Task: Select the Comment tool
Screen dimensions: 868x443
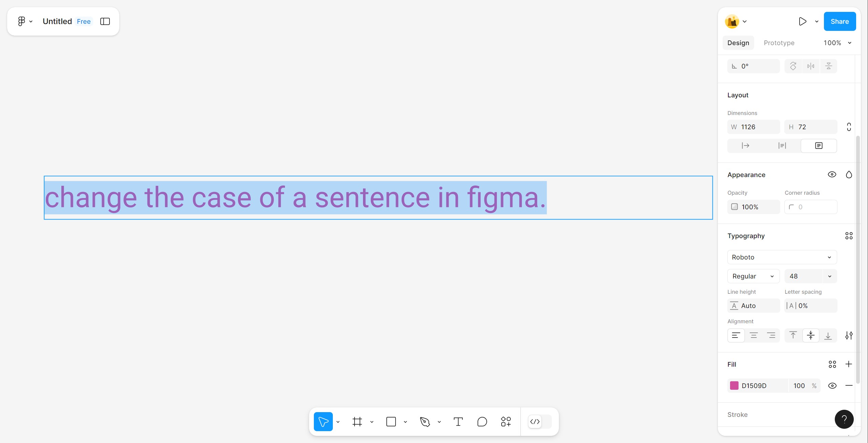Action: [x=482, y=422]
